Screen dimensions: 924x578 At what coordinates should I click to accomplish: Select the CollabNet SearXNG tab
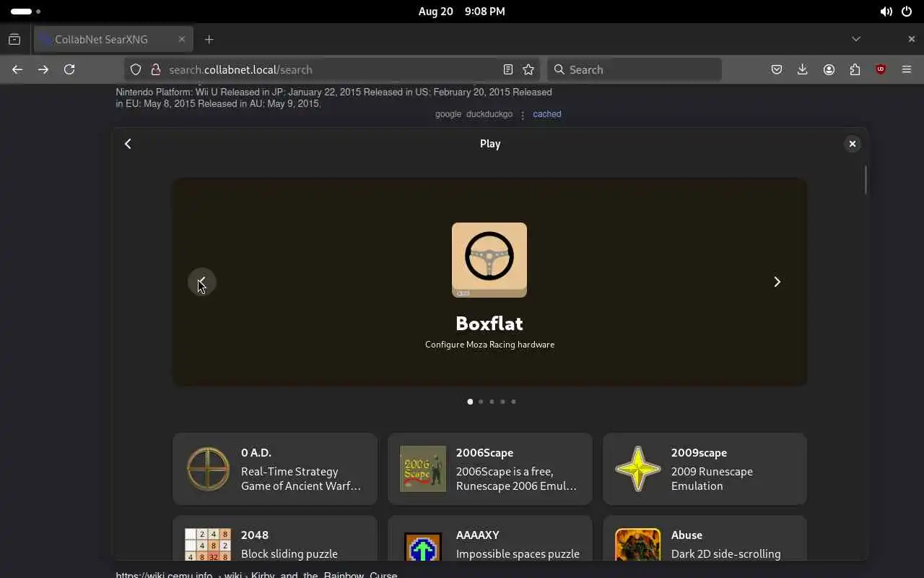click(x=113, y=39)
